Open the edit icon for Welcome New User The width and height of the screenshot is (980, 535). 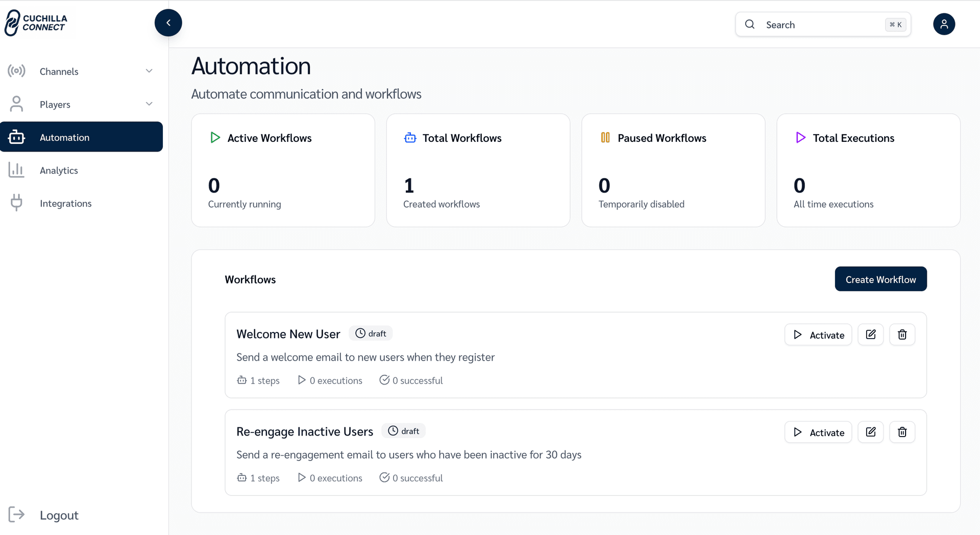point(871,335)
